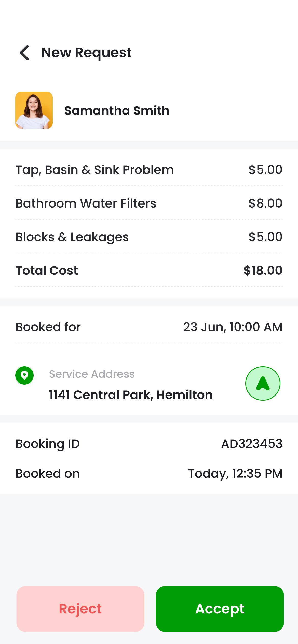Viewport: 298px width, 644px height.
Task: Tap the Today, 12:35 PM timestamp
Action: 235,473
